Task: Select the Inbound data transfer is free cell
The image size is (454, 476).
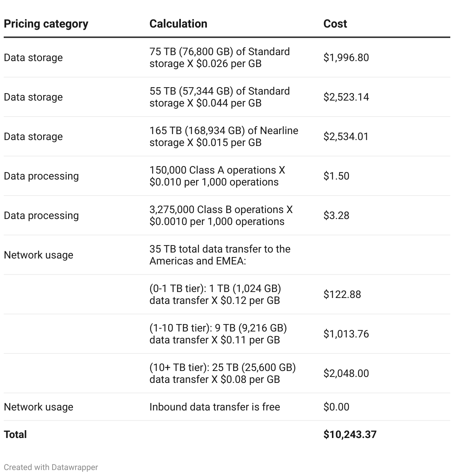Action: 215,407
